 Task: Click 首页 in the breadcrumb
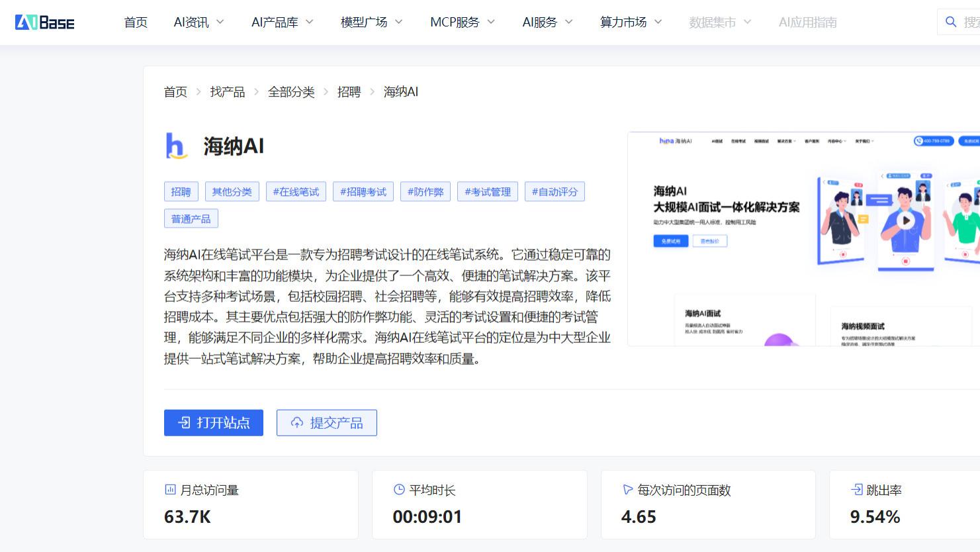point(175,92)
